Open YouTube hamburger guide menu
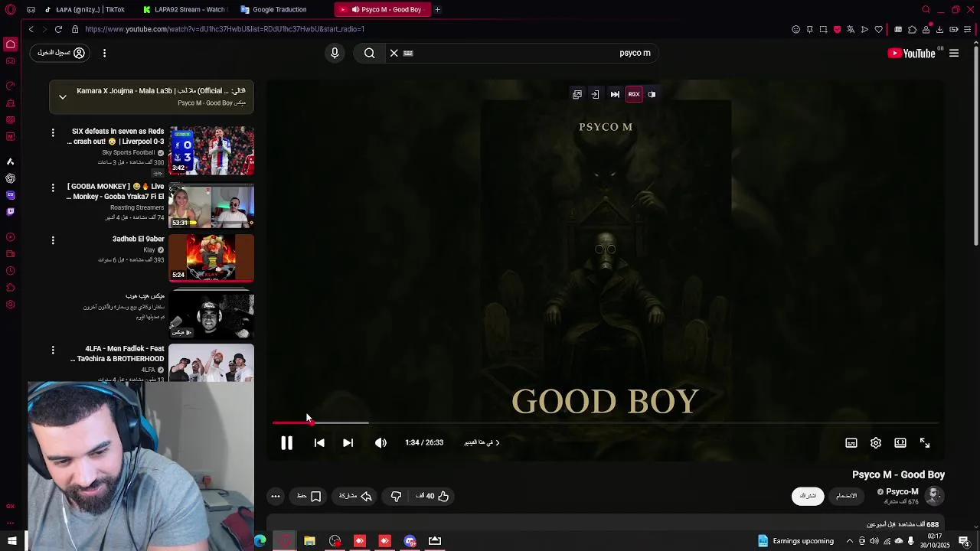This screenshot has height=551, width=980. [954, 53]
